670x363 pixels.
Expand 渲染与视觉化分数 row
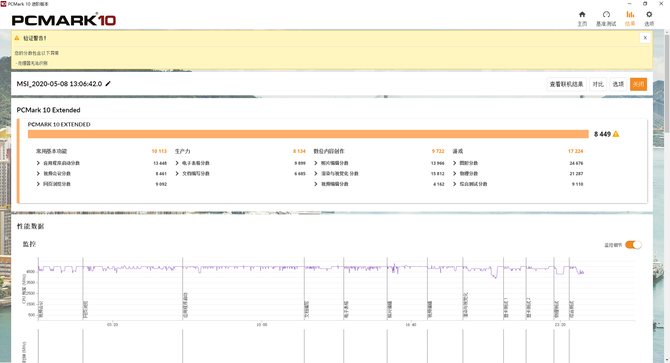click(316, 173)
